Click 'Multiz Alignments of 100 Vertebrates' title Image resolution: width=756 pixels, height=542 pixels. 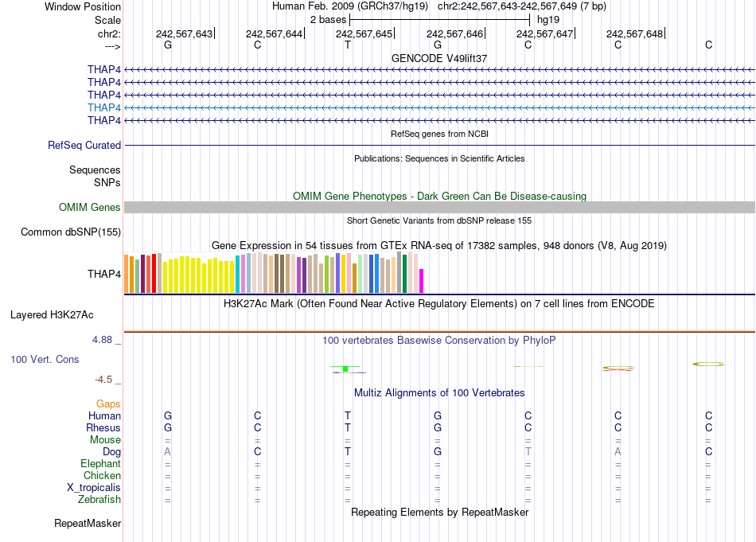click(x=439, y=393)
